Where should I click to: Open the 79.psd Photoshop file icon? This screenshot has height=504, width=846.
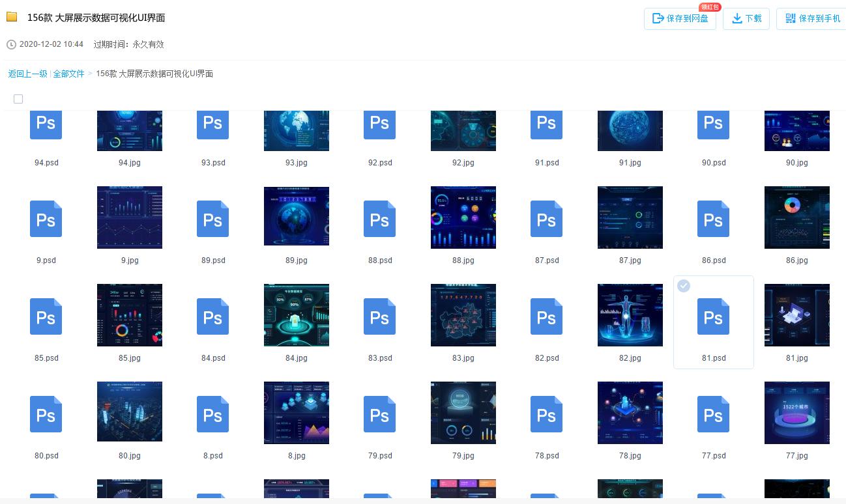click(x=380, y=414)
